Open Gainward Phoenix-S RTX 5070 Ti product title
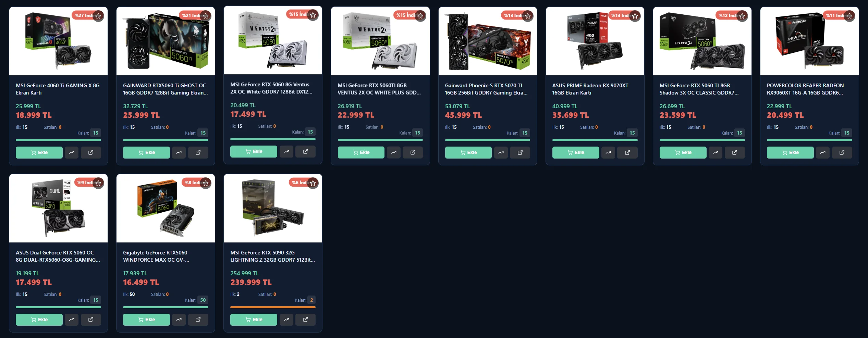 click(486, 89)
